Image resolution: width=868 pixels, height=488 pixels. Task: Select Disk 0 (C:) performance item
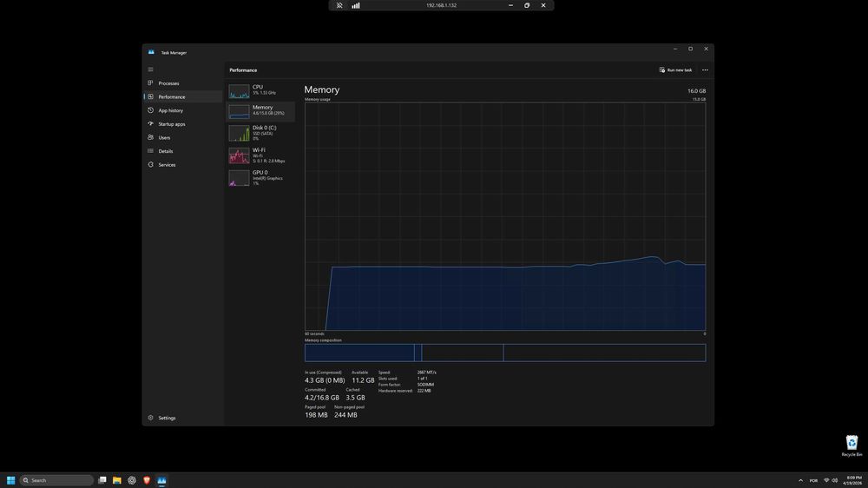[x=260, y=133]
